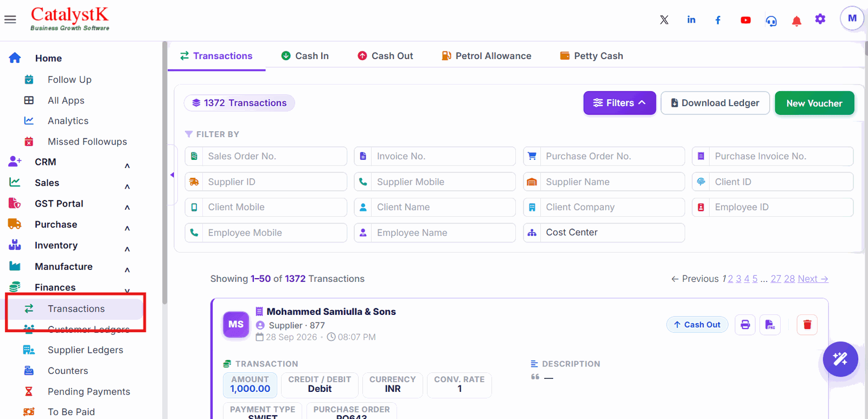Image resolution: width=868 pixels, height=419 pixels.
Task: Open the LinkedIn icon in header
Action: (691, 20)
